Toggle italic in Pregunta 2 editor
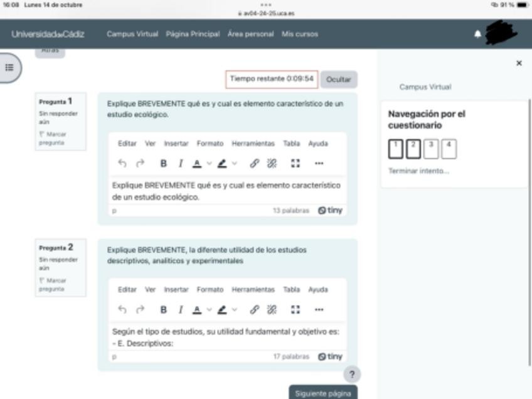Screen dimensions: 532x399 pyautogui.click(x=181, y=309)
